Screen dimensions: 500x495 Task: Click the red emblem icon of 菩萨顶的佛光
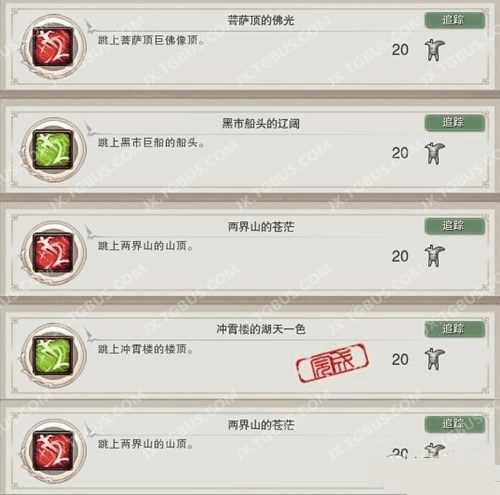(x=53, y=47)
